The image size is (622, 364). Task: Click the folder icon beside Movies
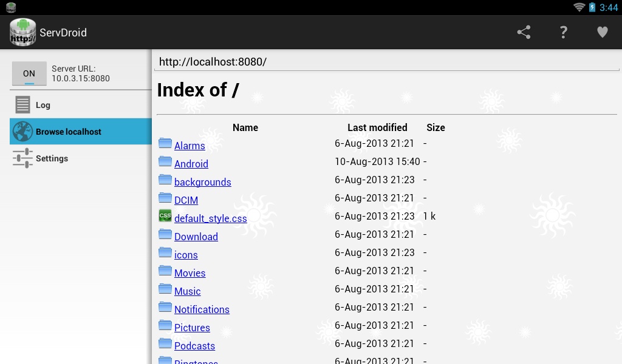click(x=165, y=271)
